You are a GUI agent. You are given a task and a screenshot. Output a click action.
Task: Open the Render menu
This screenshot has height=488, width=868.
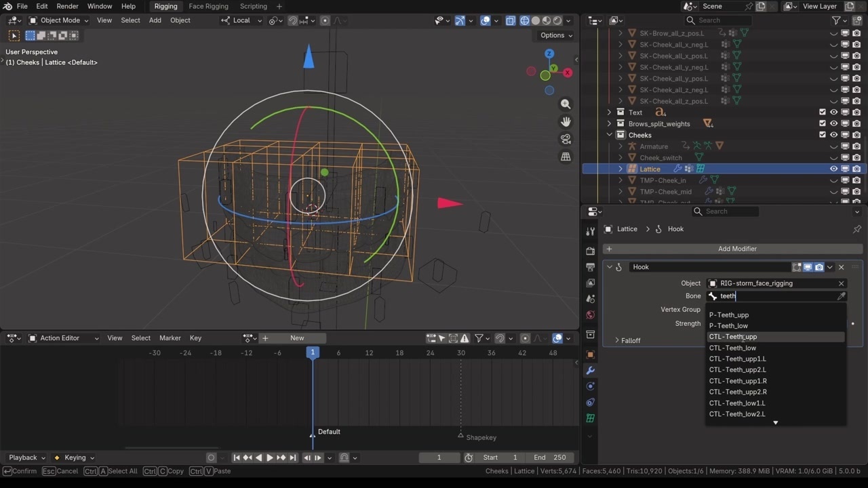[67, 6]
